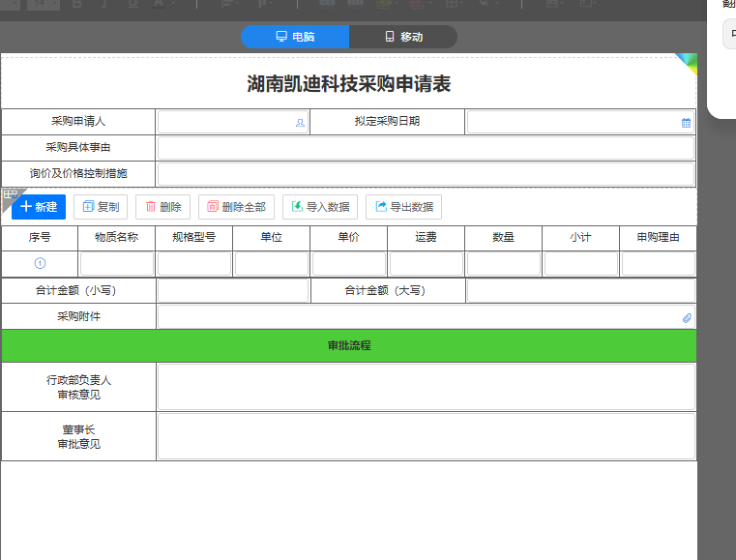Click the form title 湖南凯迪科技采购申请表
The width and height of the screenshot is (736, 560).
(x=349, y=84)
